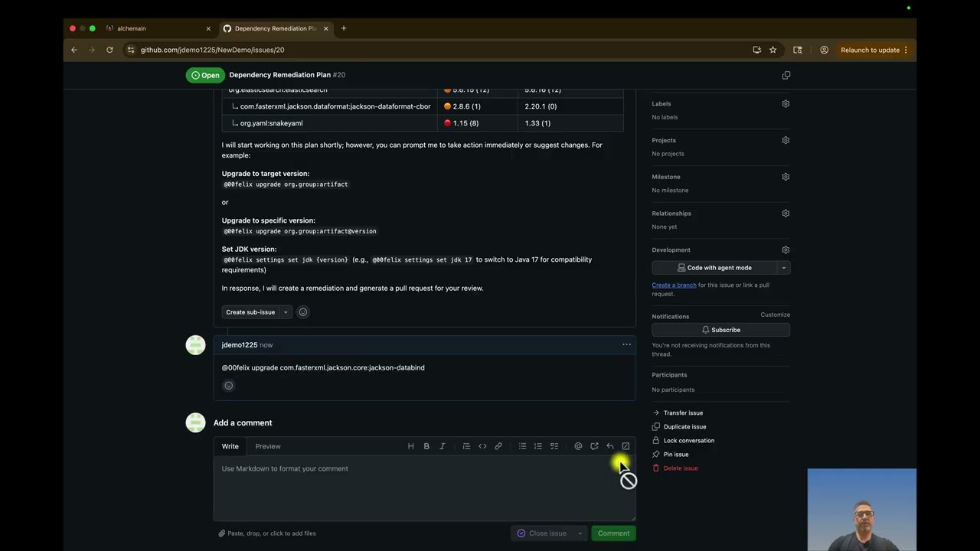Click Code with agent mode button
Screen dimensions: 980x551
tap(714, 268)
